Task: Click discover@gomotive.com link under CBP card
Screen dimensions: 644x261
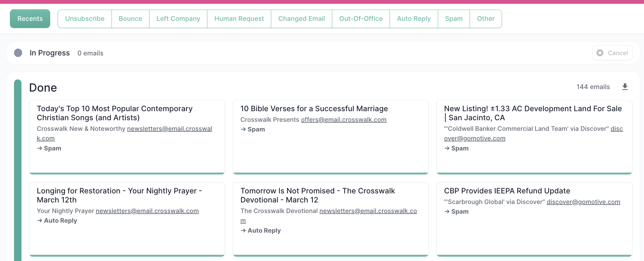Action: pos(583,202)
